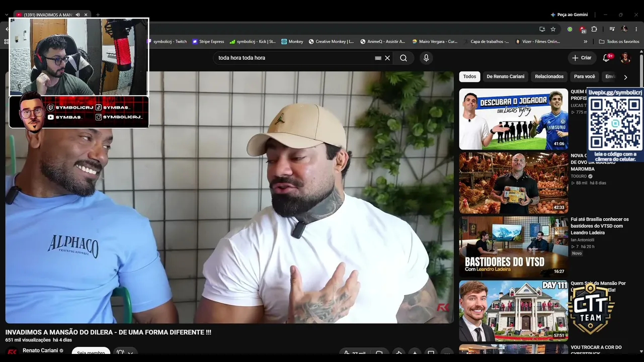Open the 'symbolicrj - Kick' bookmark
Viewport: 644px width, 362px height.
pos(253,42)
